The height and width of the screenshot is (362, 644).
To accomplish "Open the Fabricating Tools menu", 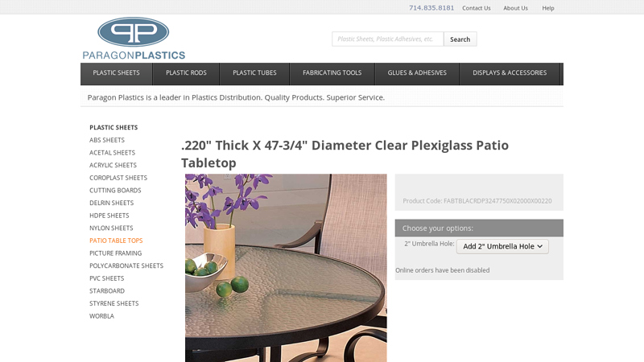I will coord(332,73).
